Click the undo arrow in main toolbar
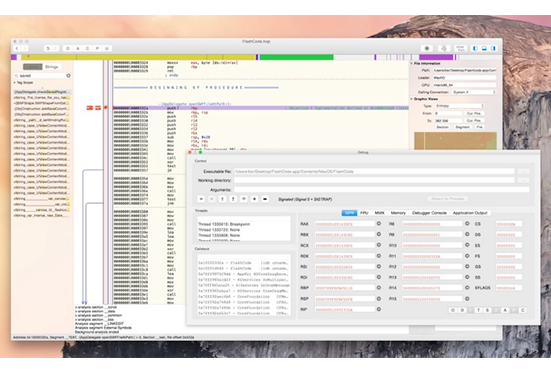The width and height of the screenshot is (551, 371). tap(48, 48)
